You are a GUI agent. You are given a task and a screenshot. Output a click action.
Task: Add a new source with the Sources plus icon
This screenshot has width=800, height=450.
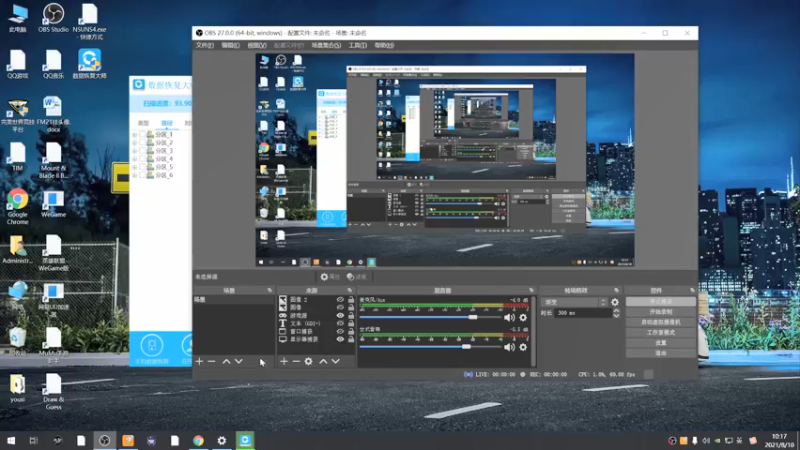(x=284, y=361)
